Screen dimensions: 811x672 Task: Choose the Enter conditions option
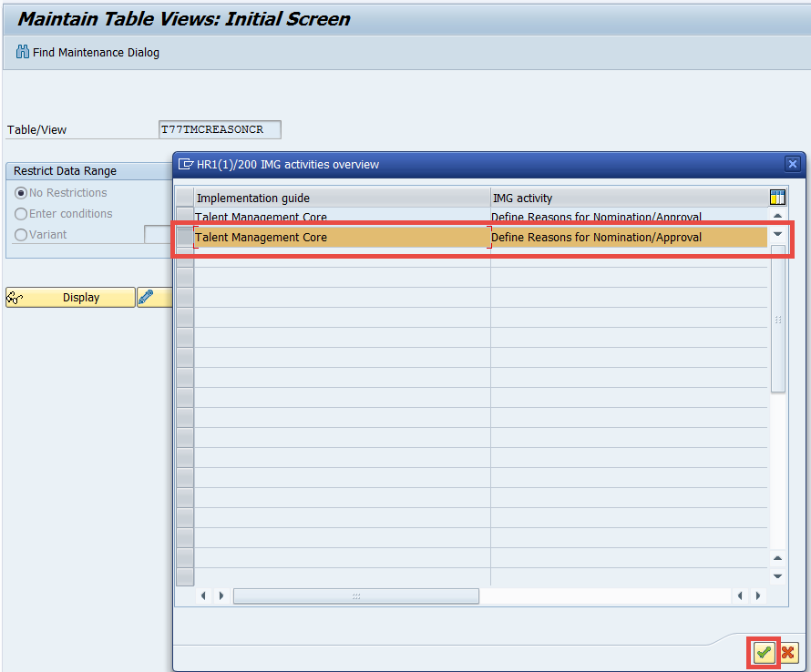coord(20,213)
